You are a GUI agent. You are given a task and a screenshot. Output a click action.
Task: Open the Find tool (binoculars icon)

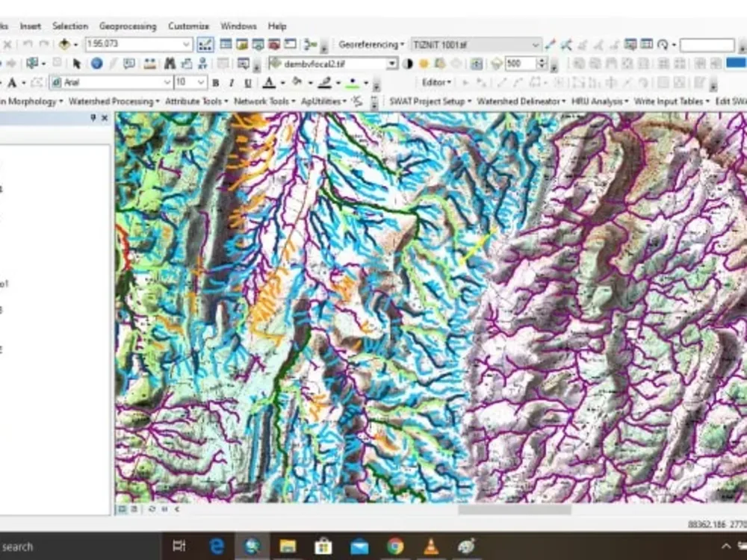[x=170, y=62]
